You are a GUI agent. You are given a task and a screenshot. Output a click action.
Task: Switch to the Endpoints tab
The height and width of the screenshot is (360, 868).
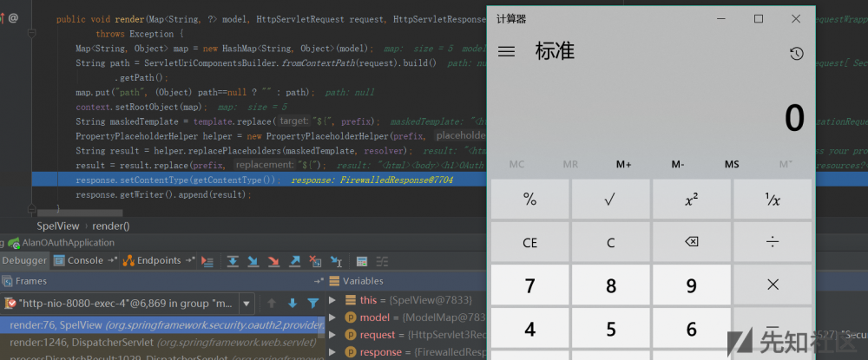tap(158, 260)
